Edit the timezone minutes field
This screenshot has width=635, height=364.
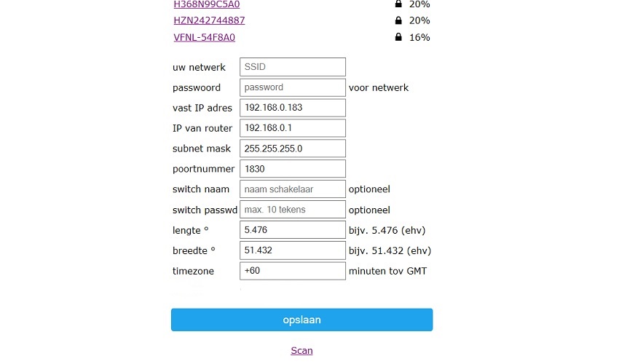(292, 271)
